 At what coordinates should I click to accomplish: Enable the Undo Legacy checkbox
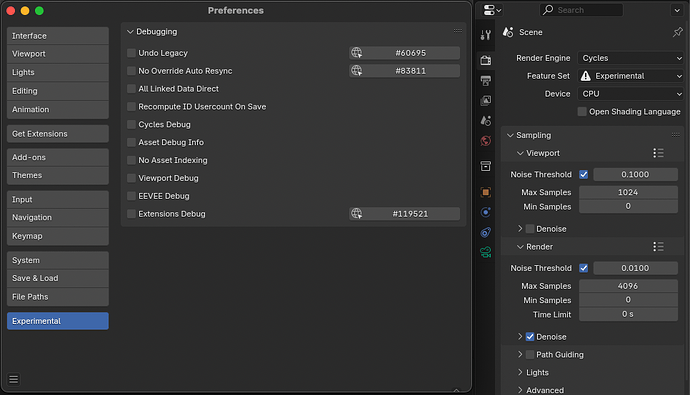coord(131,53)
